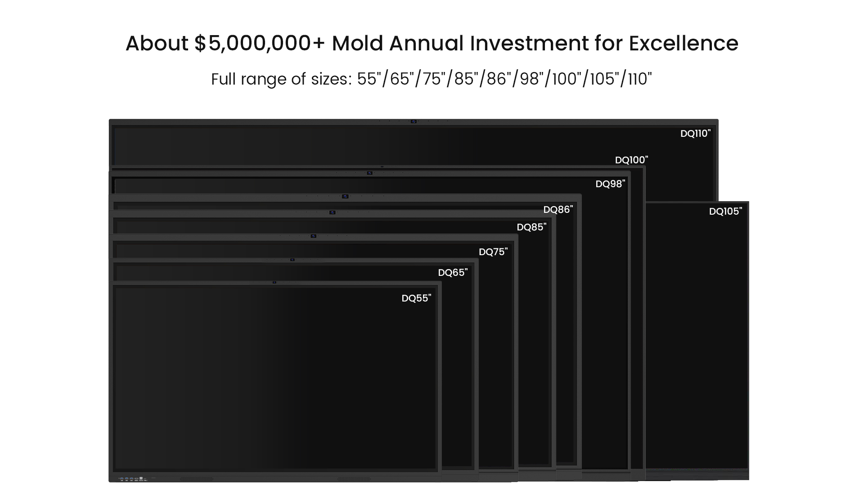Click the camera on the DQ55 display

274,282
